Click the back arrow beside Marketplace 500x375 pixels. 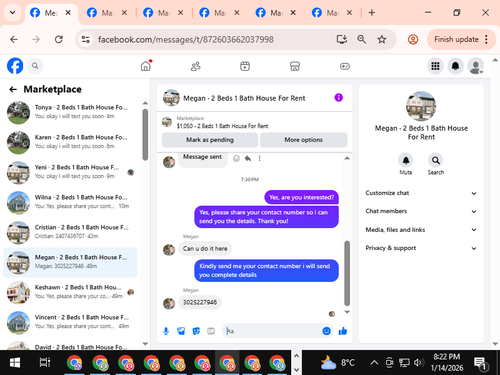tap(13, 89)
